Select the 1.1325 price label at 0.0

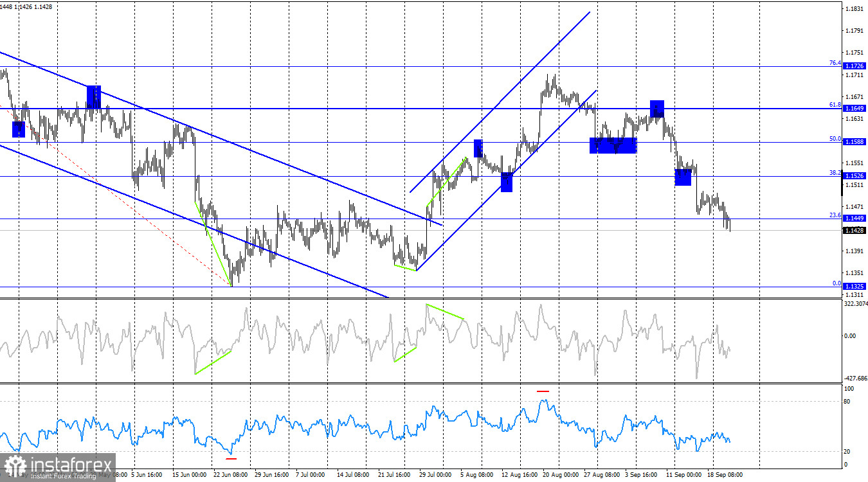[854, 287]
